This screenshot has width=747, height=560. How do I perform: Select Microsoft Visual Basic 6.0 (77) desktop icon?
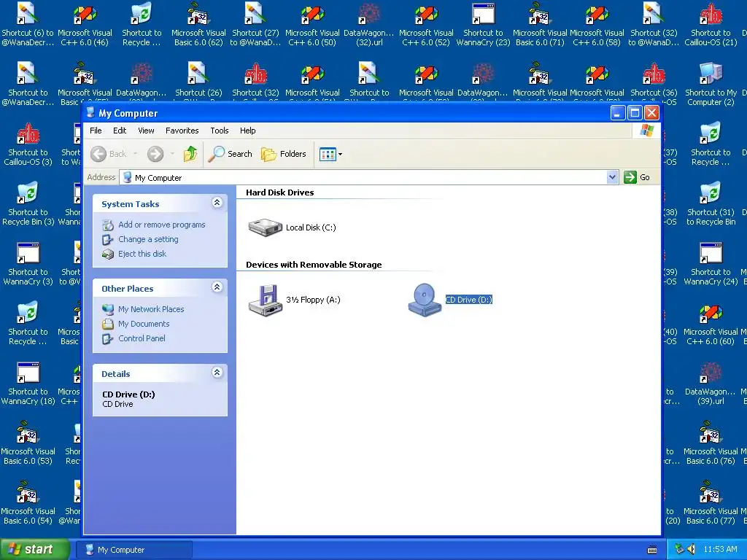pos(711,503)
